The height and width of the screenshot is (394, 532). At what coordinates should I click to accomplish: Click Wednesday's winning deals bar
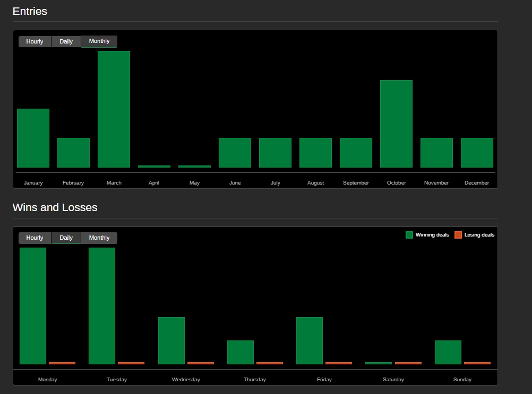coord(171,340)
